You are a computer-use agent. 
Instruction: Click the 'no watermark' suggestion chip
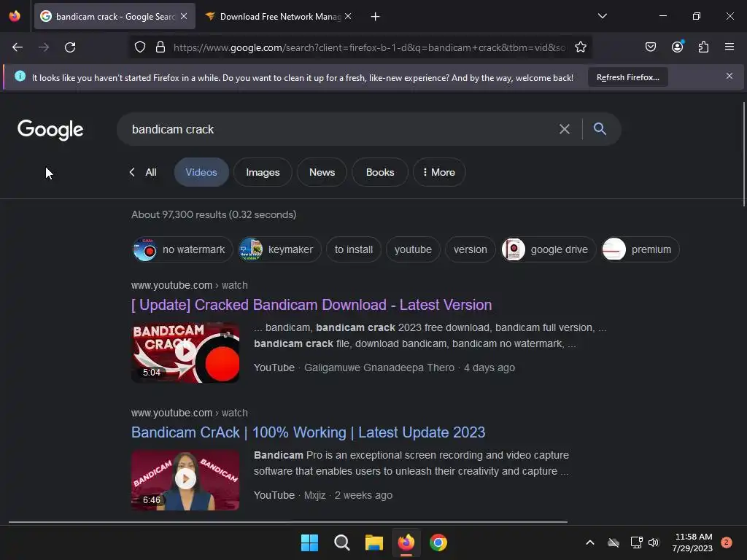click(x=182, y=249)
